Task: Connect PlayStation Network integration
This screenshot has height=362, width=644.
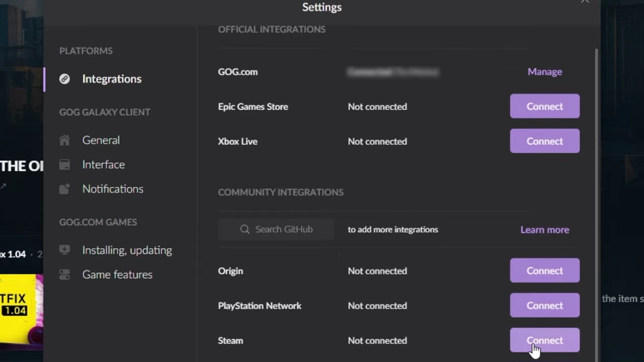Action: (545, 305)
